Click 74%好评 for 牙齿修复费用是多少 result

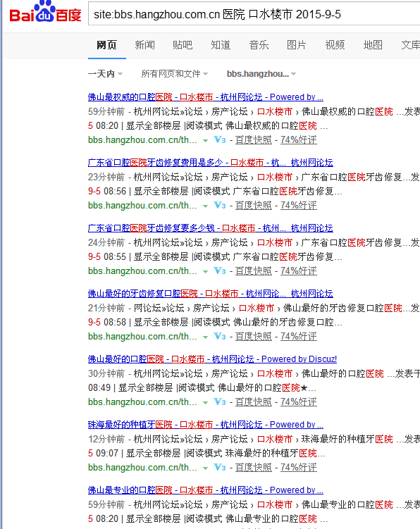click(x=299, y=205)
